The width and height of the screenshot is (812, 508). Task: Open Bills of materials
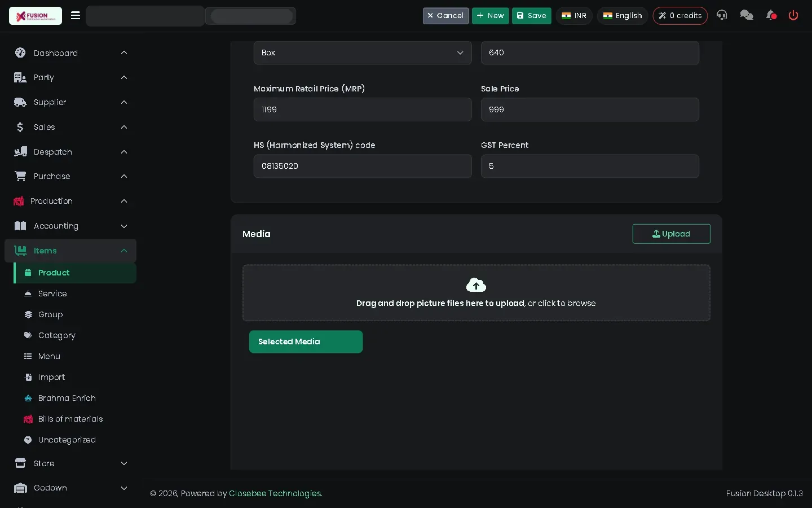point(75,419)
